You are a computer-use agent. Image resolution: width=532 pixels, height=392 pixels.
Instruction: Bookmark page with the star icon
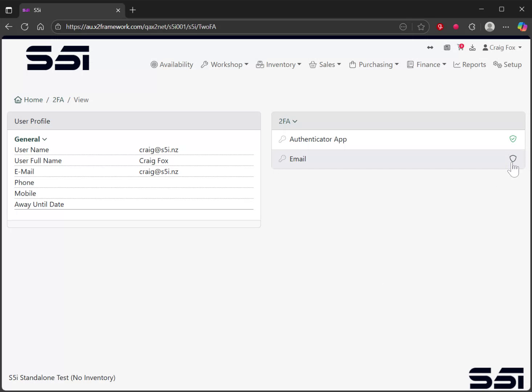coord(421,26)
